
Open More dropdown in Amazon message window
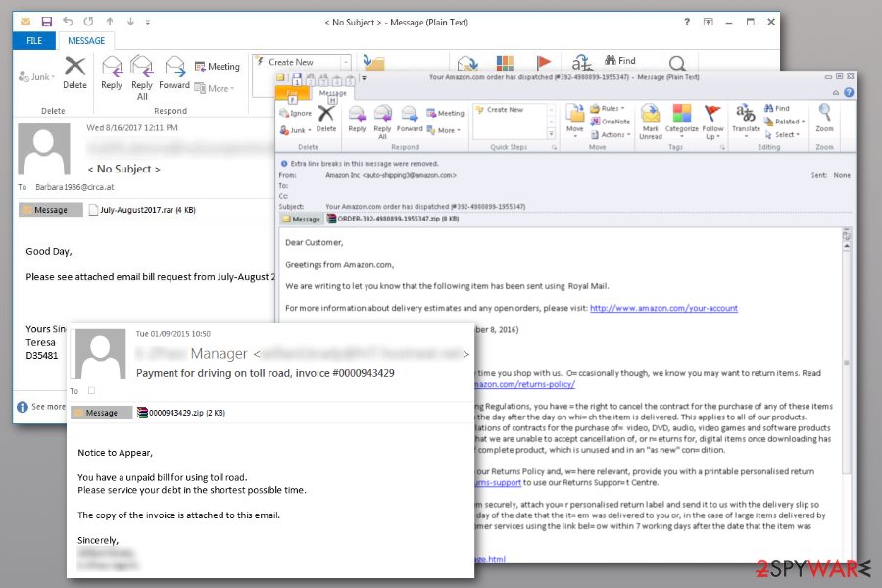pos(444,130)
